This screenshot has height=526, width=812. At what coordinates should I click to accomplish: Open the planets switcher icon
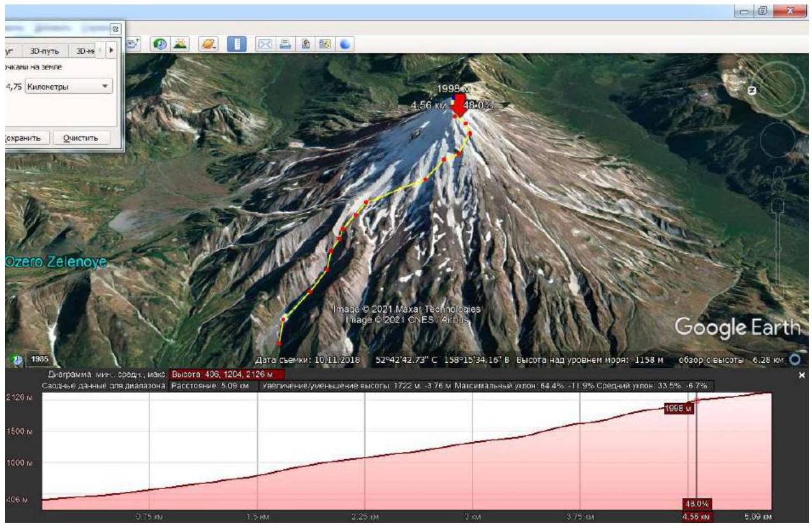[x=210, y=44]
